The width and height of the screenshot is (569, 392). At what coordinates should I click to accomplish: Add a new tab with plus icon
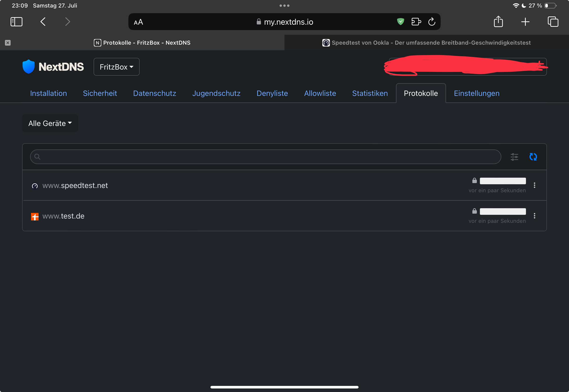[x=525, y=22]
